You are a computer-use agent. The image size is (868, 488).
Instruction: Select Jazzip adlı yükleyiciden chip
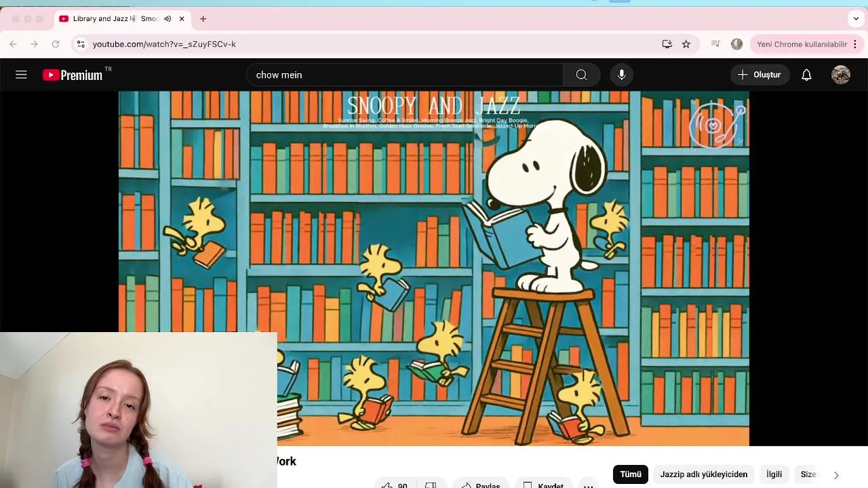click(704, 474)
